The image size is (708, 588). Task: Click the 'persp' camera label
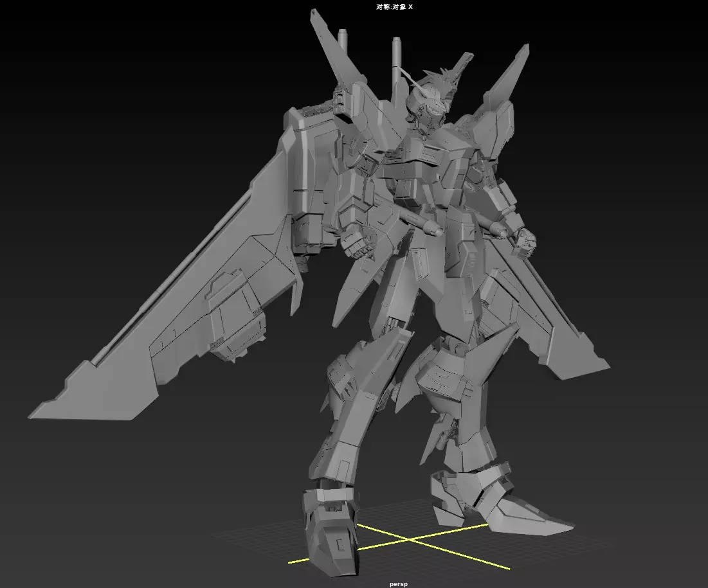coord(398,584)
